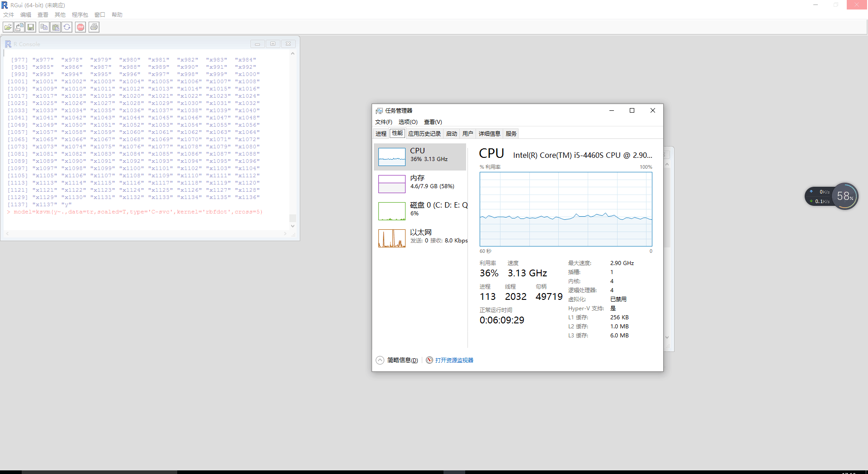Open the 程序包 menu in RGui

[x=80, y=15]
